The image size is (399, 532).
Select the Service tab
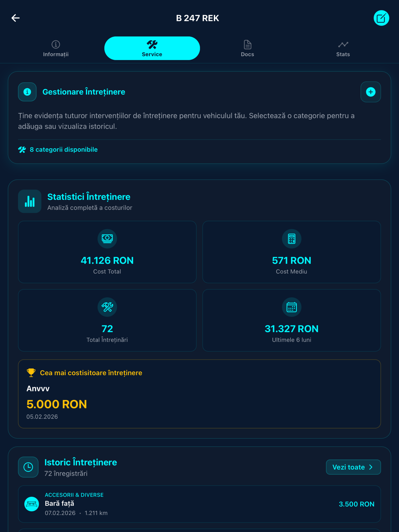[x=152, y=48]
